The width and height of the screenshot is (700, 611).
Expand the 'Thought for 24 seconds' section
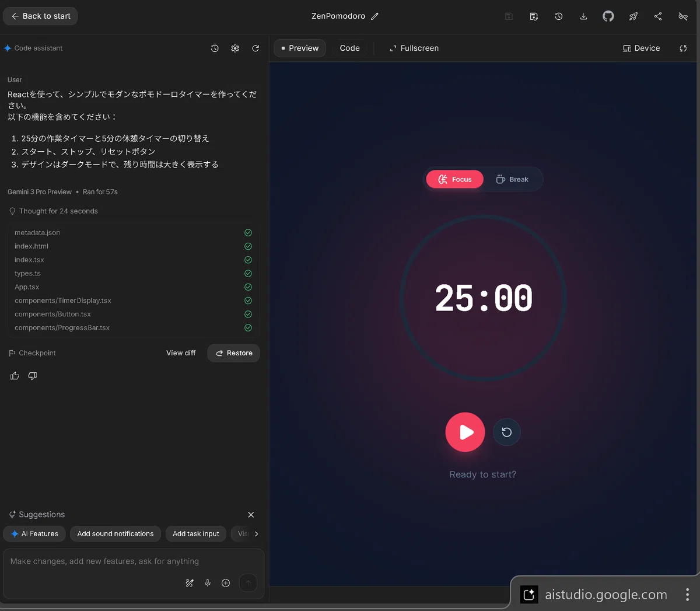pyautogui.click(x=54, y=211)
